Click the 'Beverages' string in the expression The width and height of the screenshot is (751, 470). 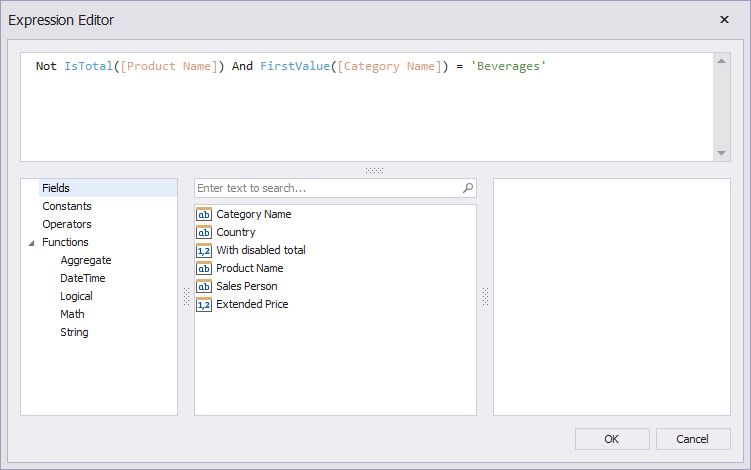tap(508, 66)
